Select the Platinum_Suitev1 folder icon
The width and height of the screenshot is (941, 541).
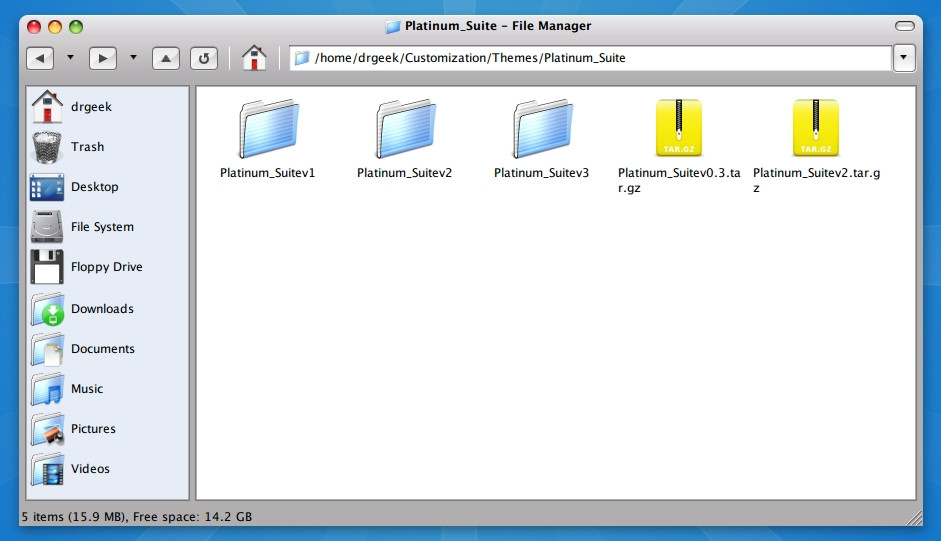tap(268, 128)
